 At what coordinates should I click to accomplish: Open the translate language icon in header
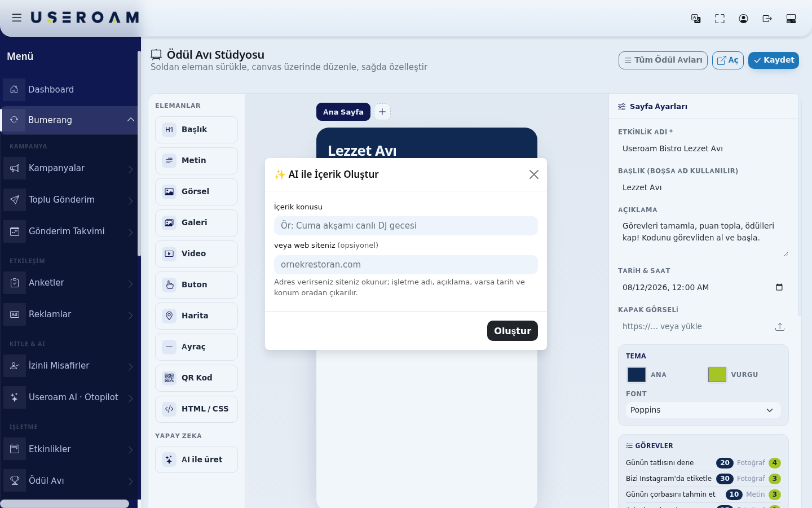[696, 19]
